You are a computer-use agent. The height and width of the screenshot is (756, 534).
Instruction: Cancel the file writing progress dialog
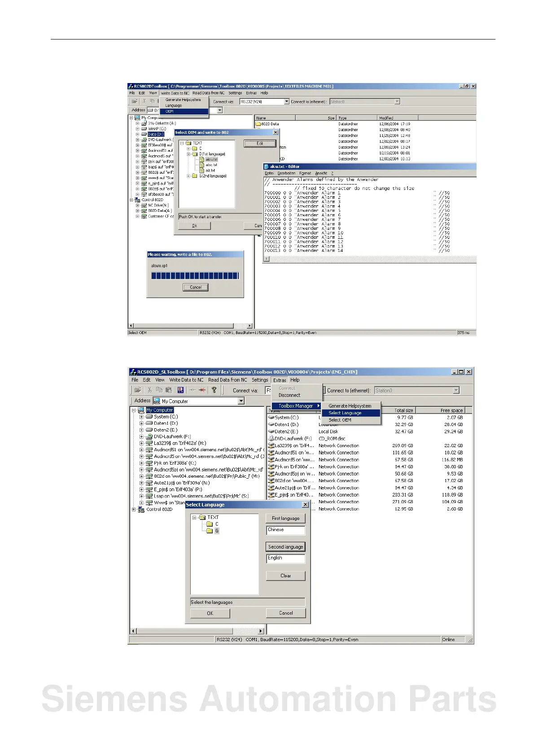(196, 287)
